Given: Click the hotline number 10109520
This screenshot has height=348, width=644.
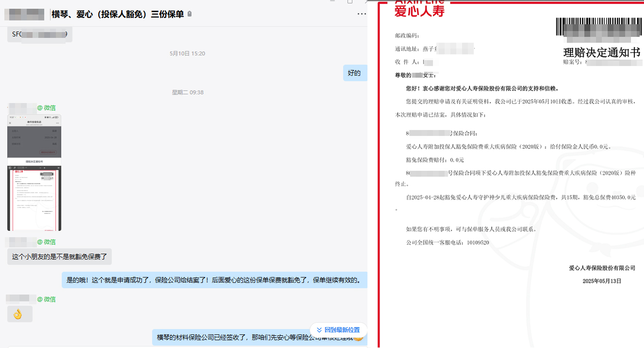Looking at the screenshot, I should pyautogui.click(x=478, y=243).
